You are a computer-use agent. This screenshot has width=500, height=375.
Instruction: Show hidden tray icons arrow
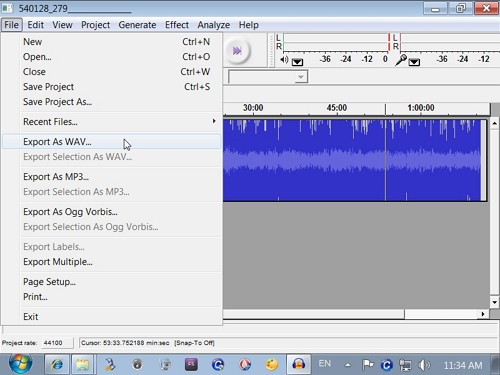coord(348,365)
